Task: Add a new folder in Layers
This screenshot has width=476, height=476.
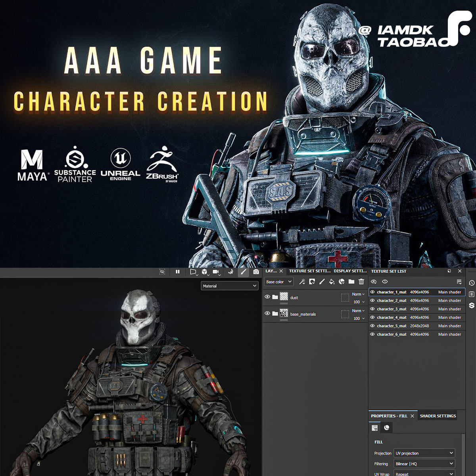Action: 351,282
